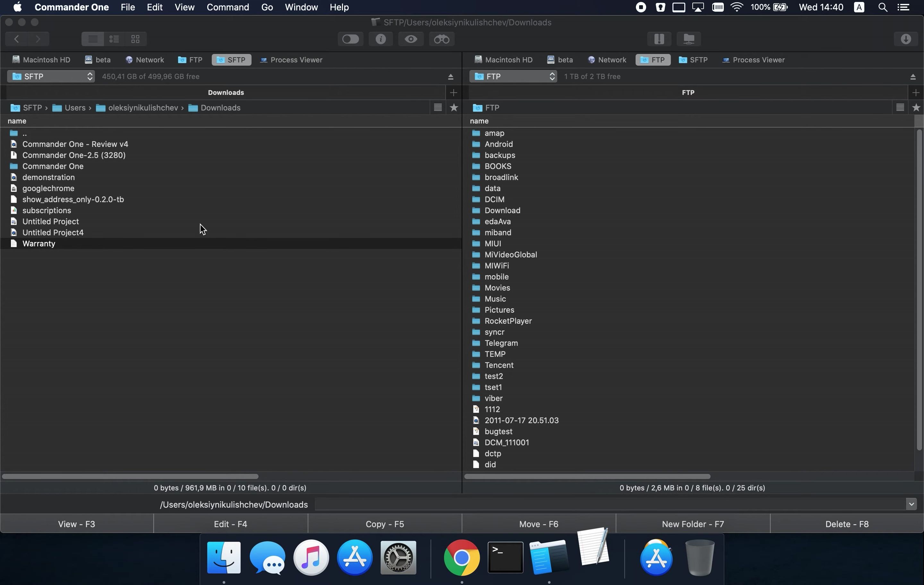This screenshot has width=924, height=585.
Task: Open the Window menu
Action: tap(301, 7)
